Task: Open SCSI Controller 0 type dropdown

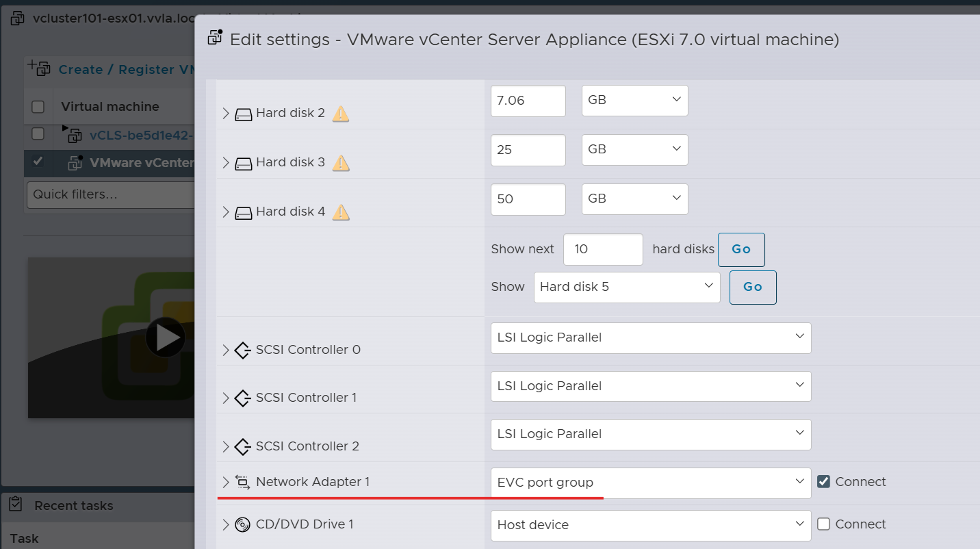Action: click(651, 338)
